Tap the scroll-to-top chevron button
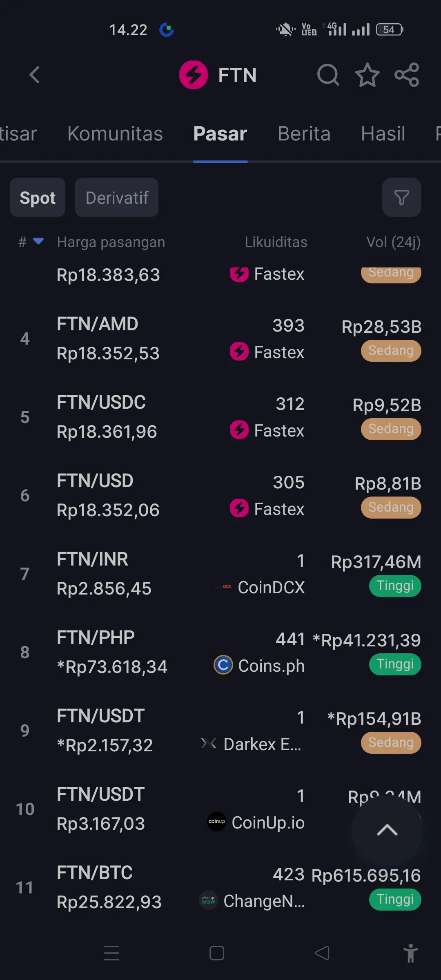Image resolution: width=441 pixels, height=980 pixels. pyautogui.click(x=387, y=830)
